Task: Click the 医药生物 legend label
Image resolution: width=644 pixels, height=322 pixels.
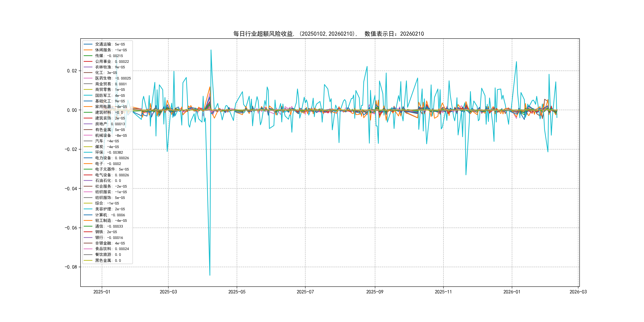Action: click(113, 78)
